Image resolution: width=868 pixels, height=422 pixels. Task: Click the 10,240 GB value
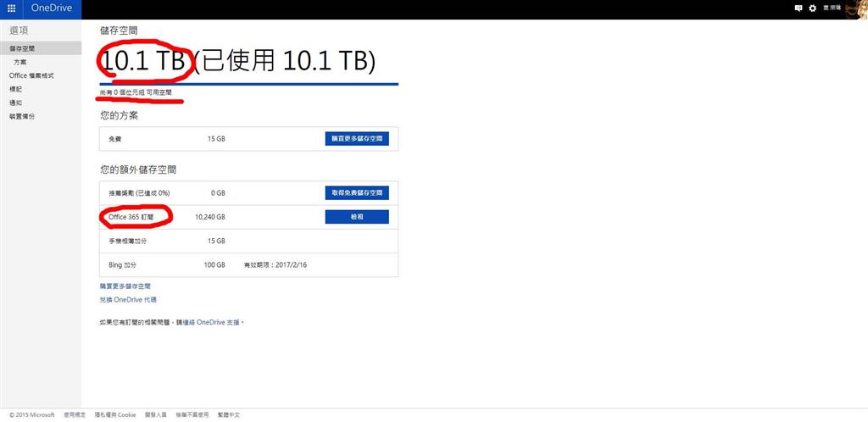(210, 218)
